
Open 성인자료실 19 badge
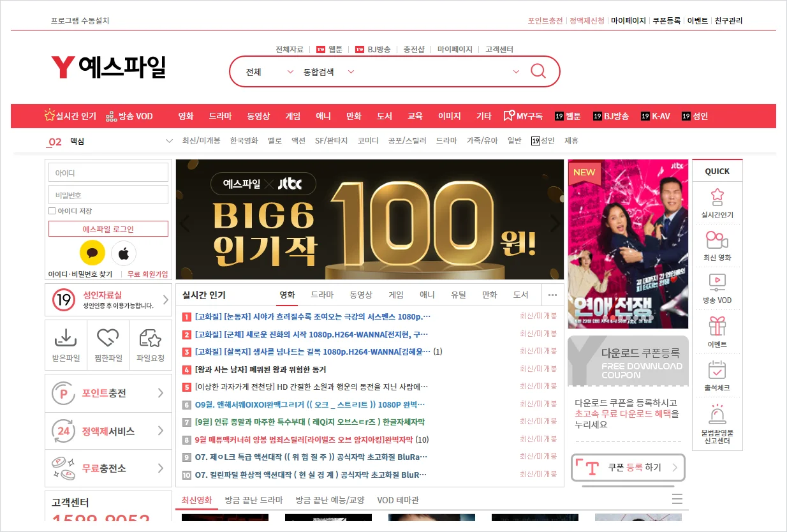point(64,300)
